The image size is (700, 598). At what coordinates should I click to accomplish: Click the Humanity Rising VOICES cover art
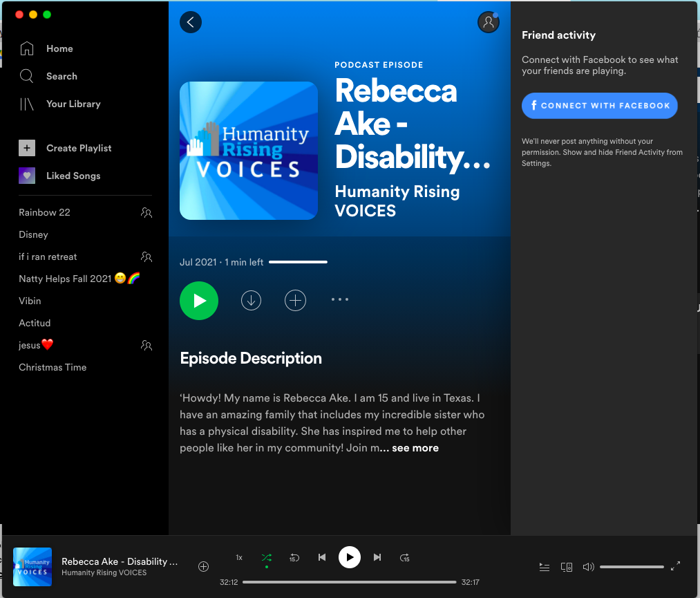249,151
